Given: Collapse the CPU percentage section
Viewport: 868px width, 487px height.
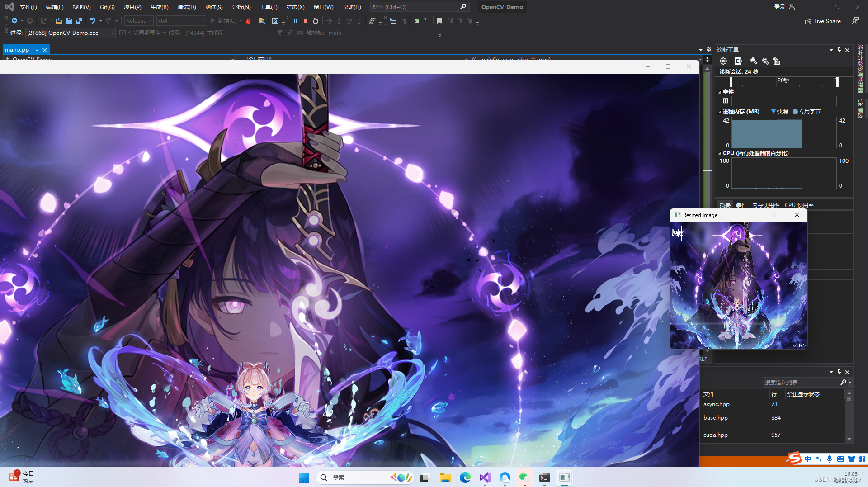Looking at the screenshot, I should pyautogui.click(x=720, y=153).
